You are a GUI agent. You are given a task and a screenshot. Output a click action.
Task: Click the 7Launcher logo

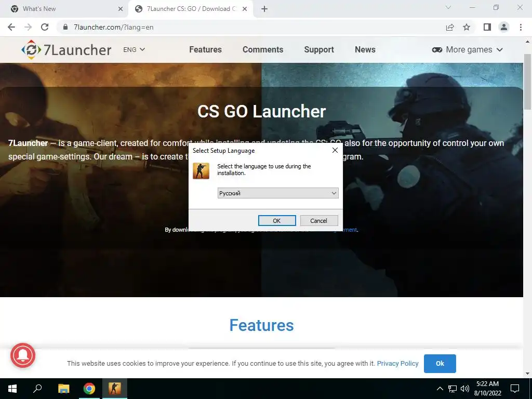tap(66, 50)
